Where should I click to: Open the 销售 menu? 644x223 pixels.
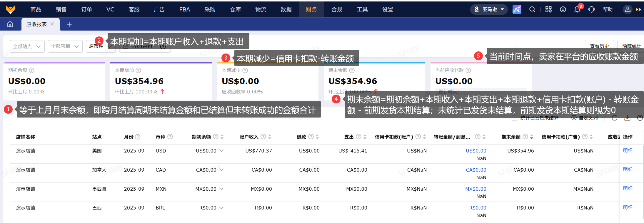(61, 9)
